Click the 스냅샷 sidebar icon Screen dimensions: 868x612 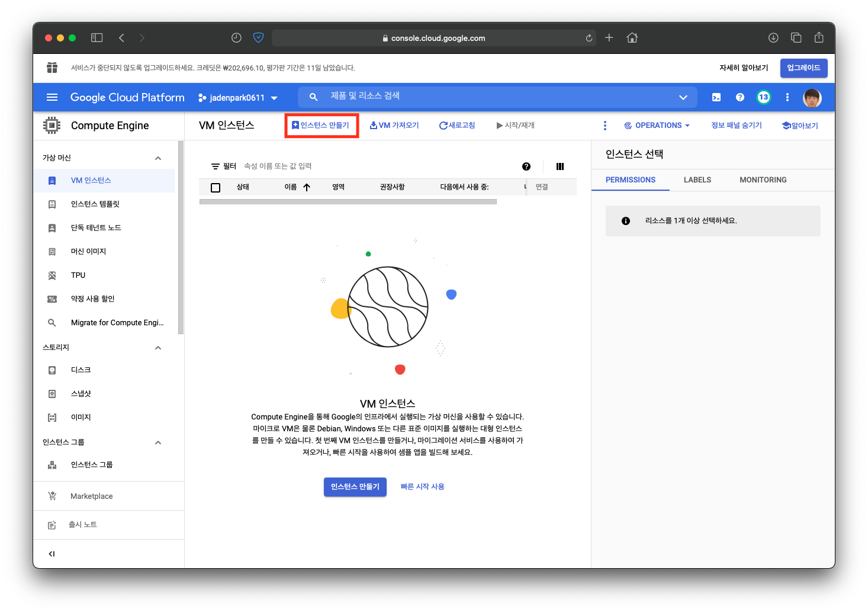click(x=52, y=394)
